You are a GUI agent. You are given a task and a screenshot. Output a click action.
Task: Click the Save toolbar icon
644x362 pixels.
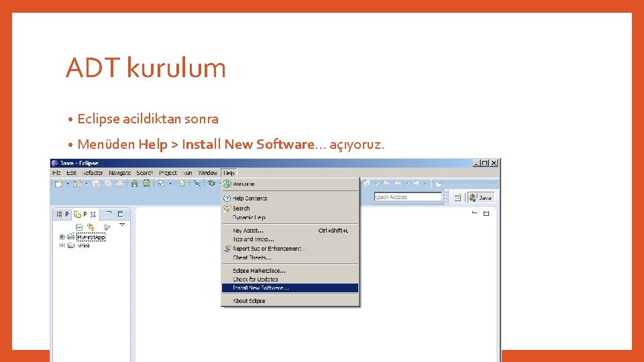point(96,184)
